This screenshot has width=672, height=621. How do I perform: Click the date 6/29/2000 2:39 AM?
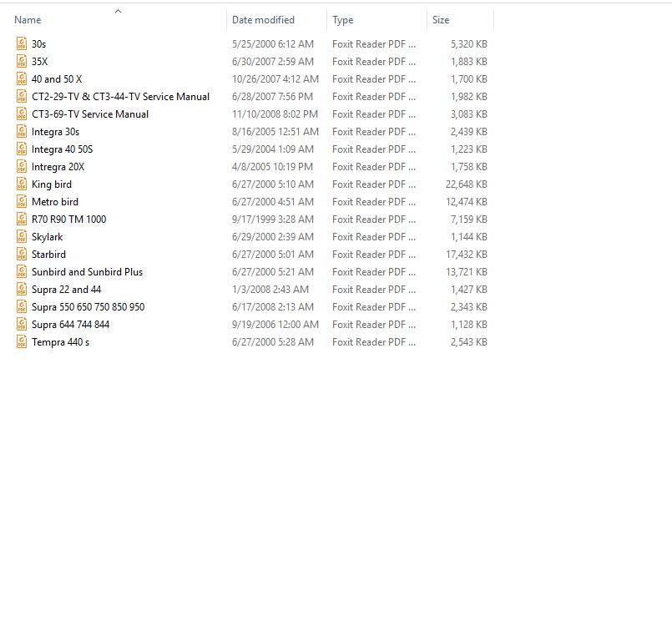tap(273, 237)
